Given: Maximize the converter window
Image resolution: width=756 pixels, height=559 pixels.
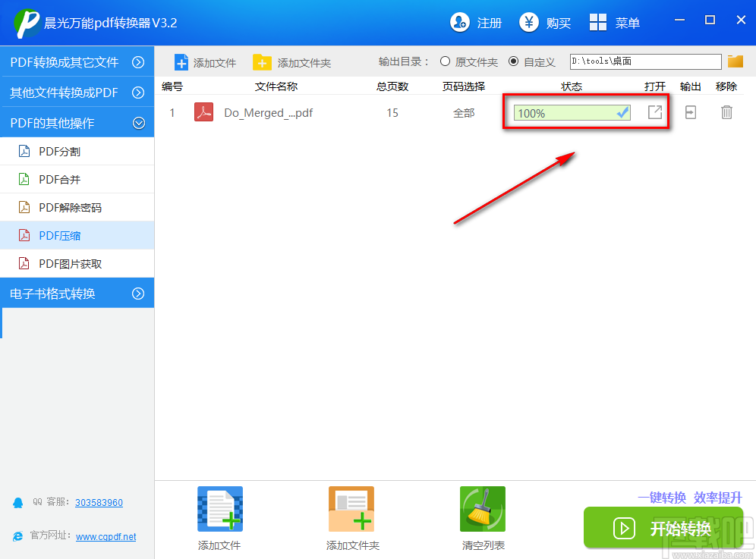Looking at the screenshot, I should click(x=710, y=20).
